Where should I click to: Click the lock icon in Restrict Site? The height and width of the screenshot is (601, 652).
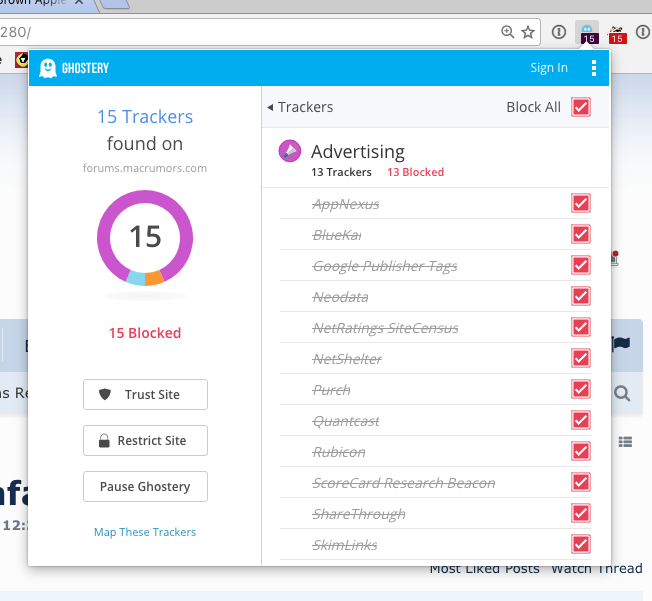click(x=104, y=440)
